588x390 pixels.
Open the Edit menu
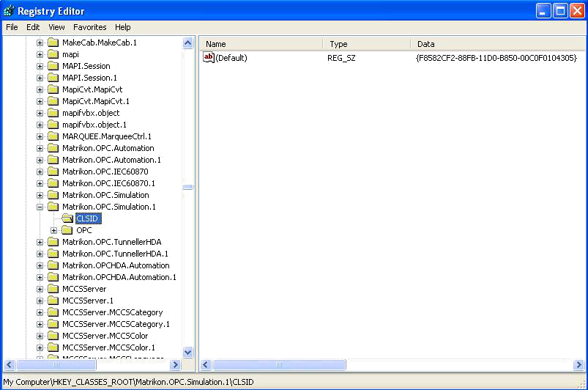(x=33, y=27)
